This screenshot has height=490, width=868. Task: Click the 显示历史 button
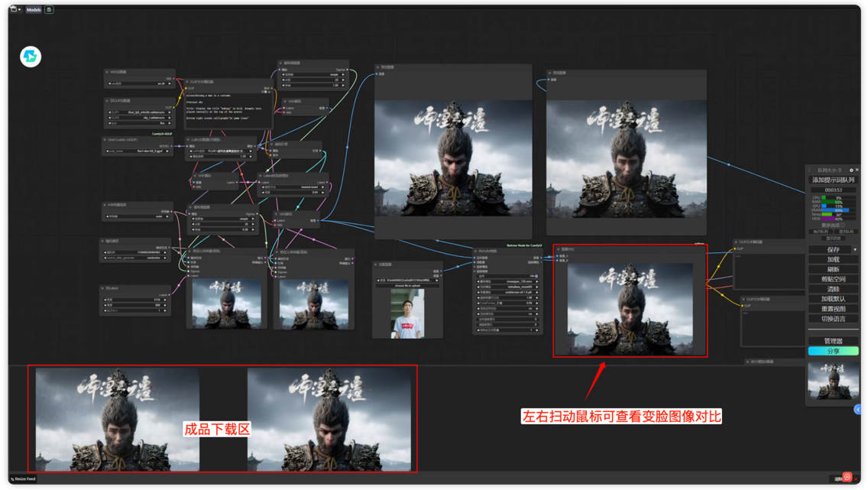[x=833, y=238]
